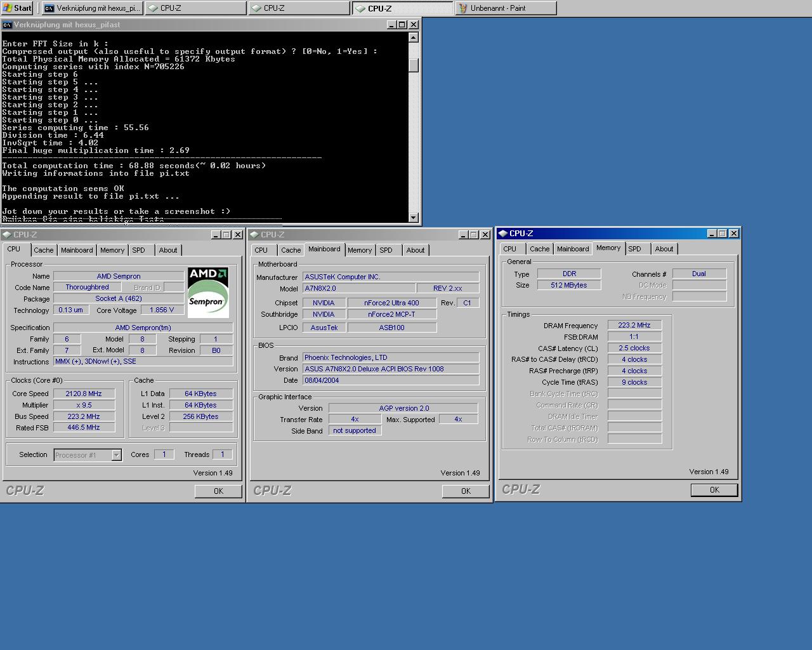Open Cache tab in CPU window
The image size is (812, 650).
44,250
